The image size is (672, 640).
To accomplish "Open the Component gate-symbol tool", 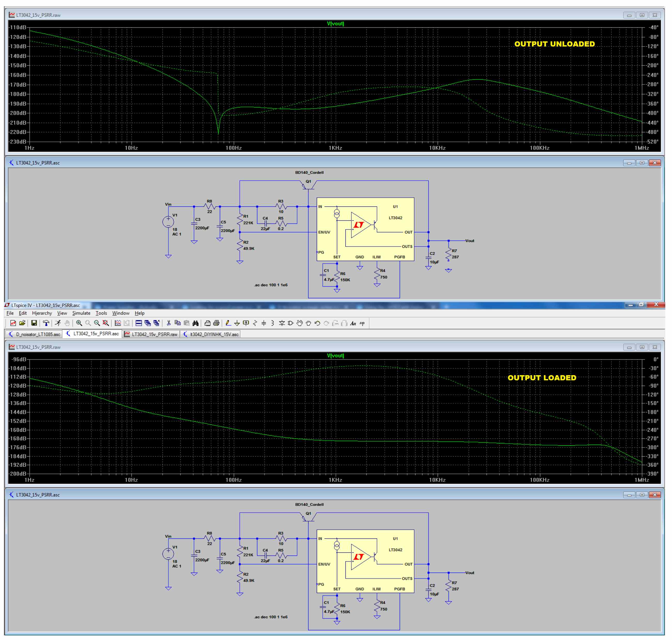I will (x=291, y=323).
